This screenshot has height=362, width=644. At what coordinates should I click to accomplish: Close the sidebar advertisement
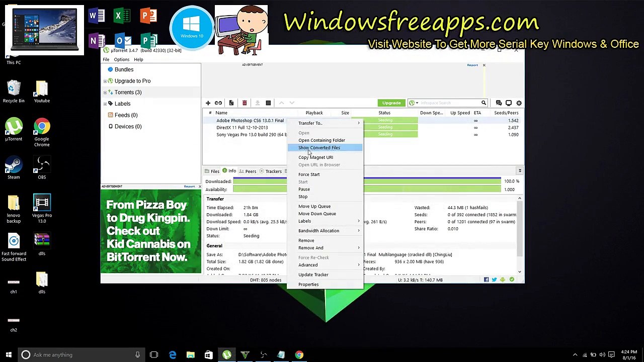coord(200,187)
